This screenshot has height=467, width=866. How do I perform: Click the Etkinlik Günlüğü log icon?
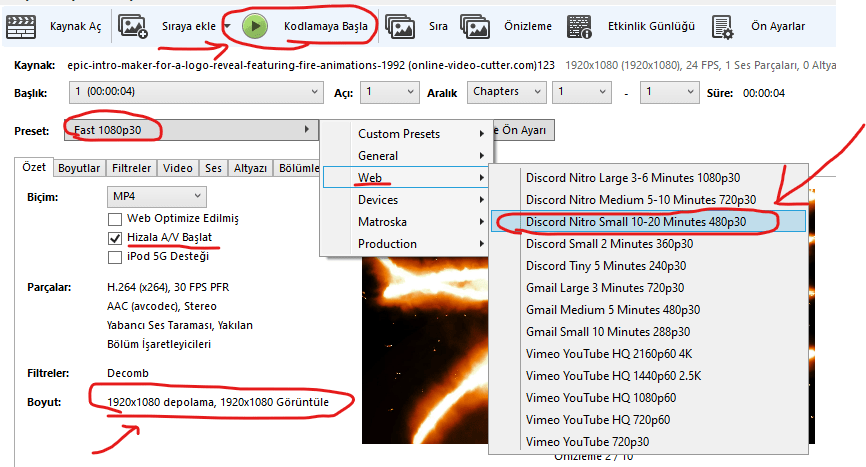point(579,26)
